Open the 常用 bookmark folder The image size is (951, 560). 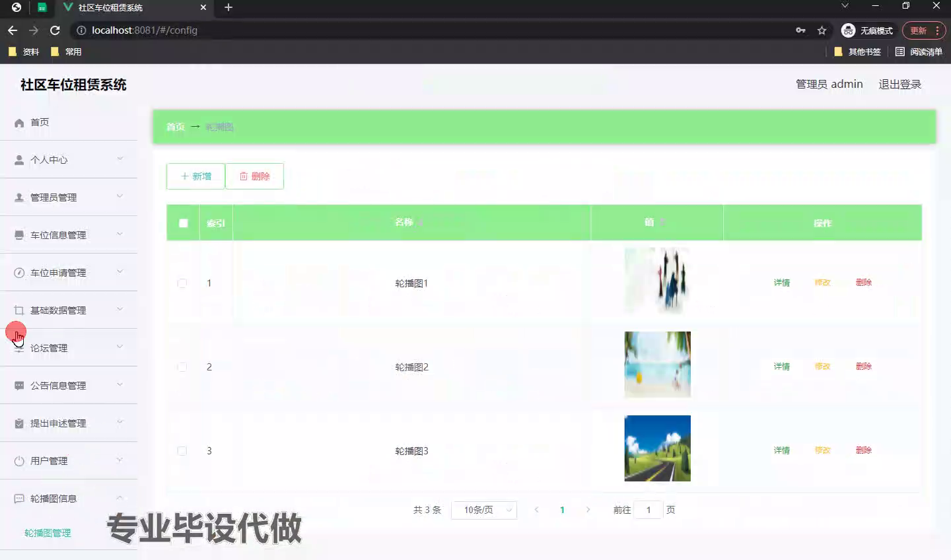coord(66,52)
